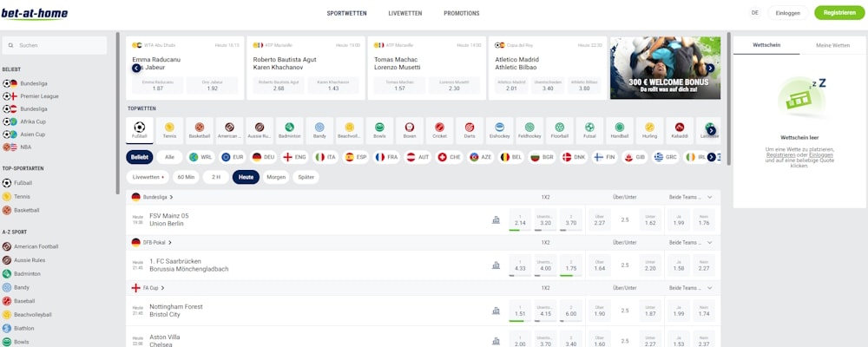Open the Promotions menu
The width and height of the screenshot is (868, 347).
point(462,13)
